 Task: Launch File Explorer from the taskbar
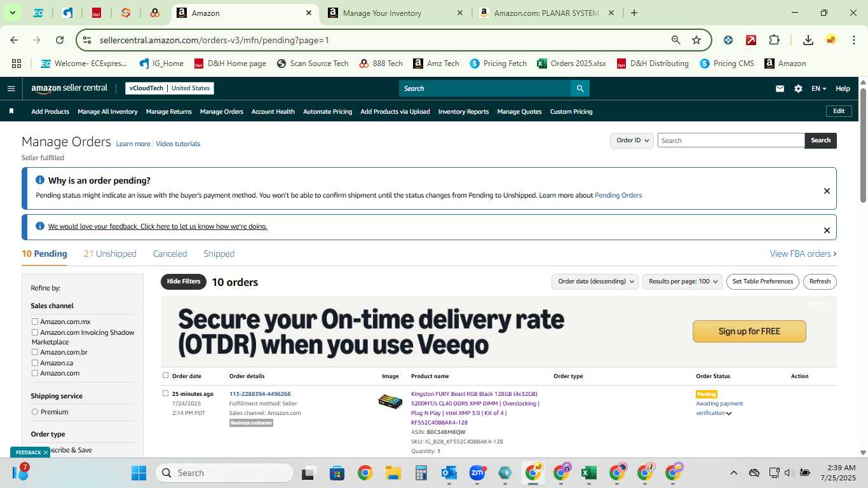coord(393,473)
